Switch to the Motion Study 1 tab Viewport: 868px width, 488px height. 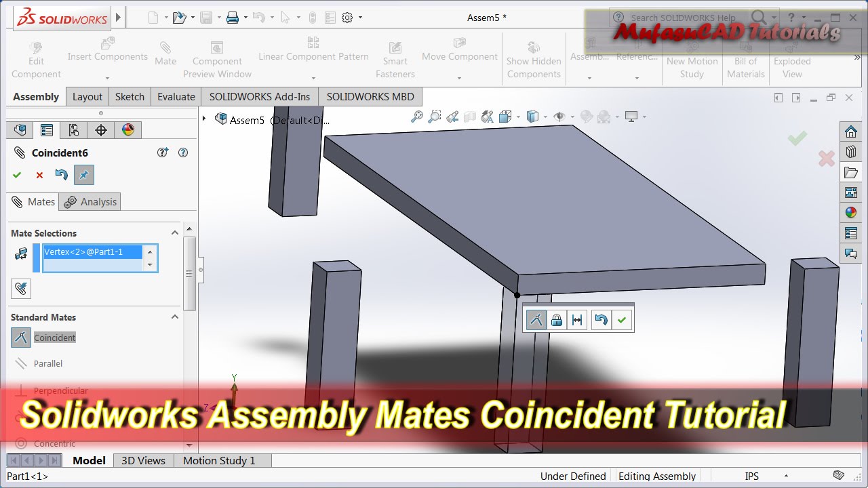click(x=219, y=460)
